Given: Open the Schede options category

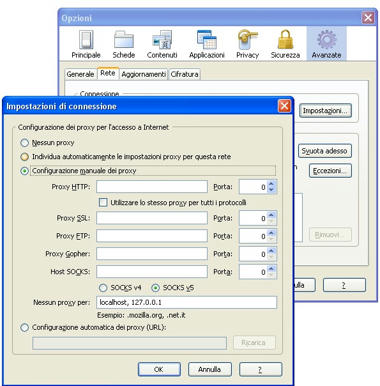Looking at the screenshot, I should pyautogui.click(x=123, y=44).
